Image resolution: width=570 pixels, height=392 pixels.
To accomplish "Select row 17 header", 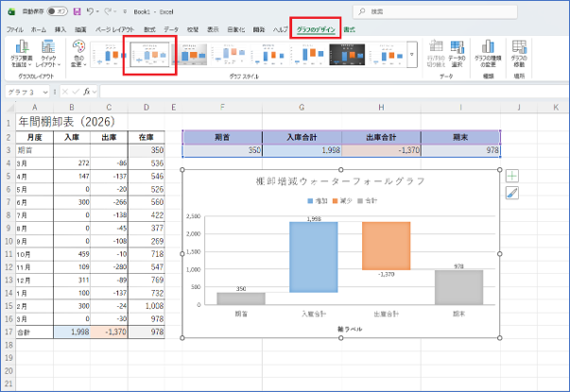I will (x=9, y=332).
